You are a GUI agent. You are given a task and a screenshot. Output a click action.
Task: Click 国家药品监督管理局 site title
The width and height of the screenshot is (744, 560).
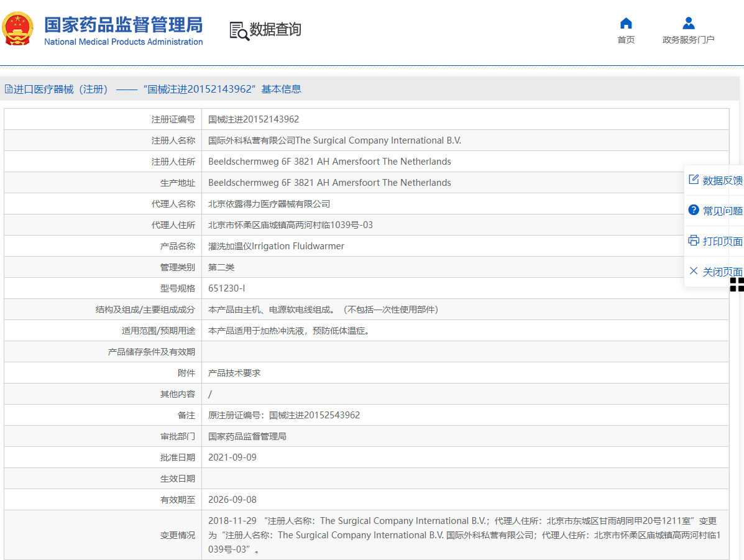123,25
